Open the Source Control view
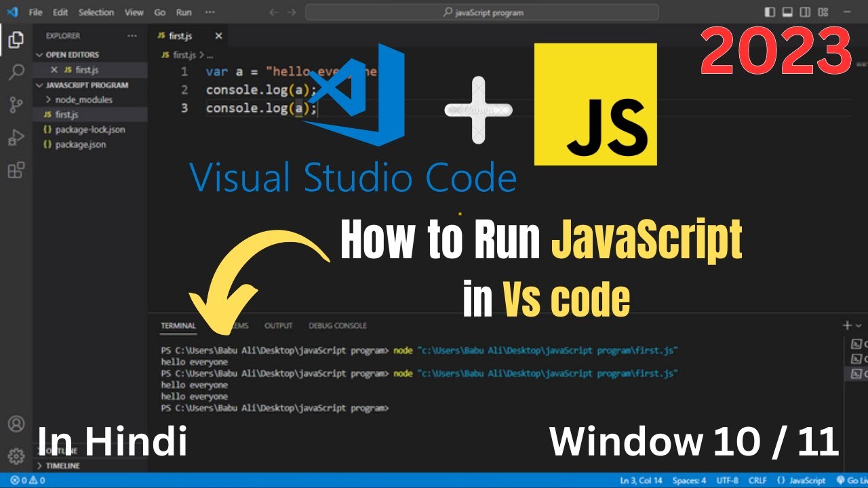Screen dimensions: 868x488 click(16, 105)
